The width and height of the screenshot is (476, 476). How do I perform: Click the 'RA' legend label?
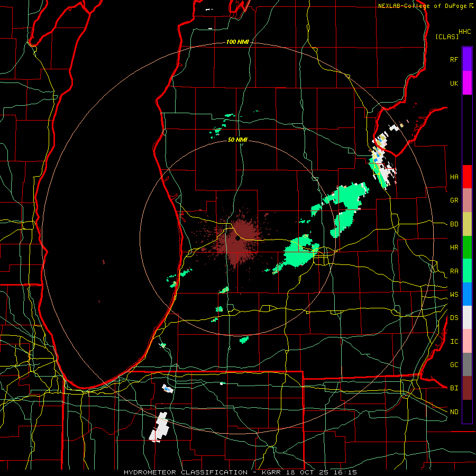(x=454, y=271)
